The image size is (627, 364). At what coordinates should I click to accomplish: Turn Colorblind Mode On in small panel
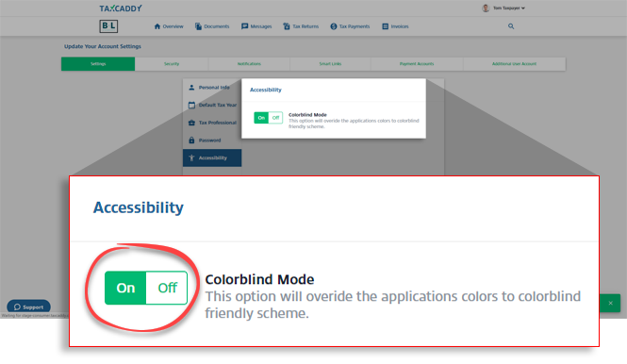pos(261,118)
